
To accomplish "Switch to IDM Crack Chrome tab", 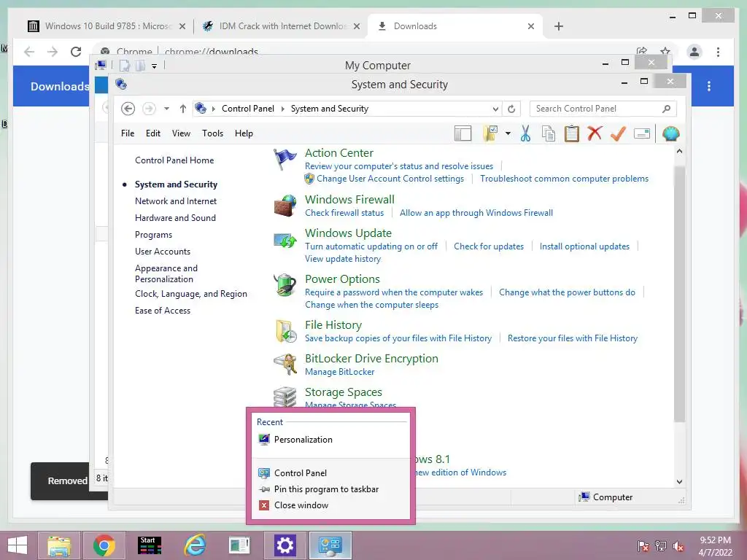I will point(282,26).
